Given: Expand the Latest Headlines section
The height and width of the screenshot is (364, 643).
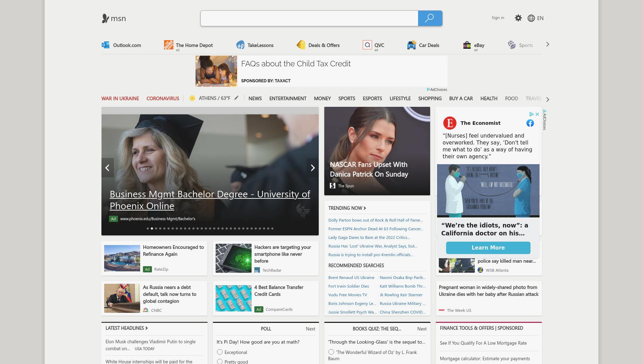Looking at the screenshot, I should click(127, 328).
